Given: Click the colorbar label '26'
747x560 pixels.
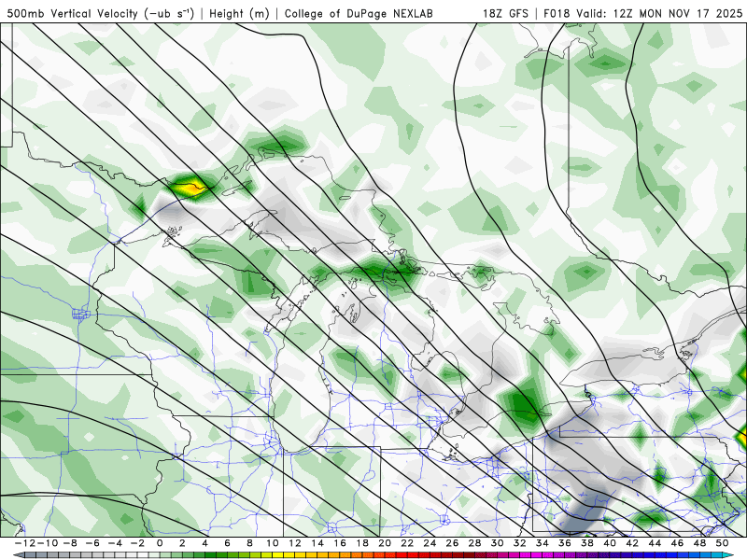Looking at the screenshot, I should (x=452, y=543).
